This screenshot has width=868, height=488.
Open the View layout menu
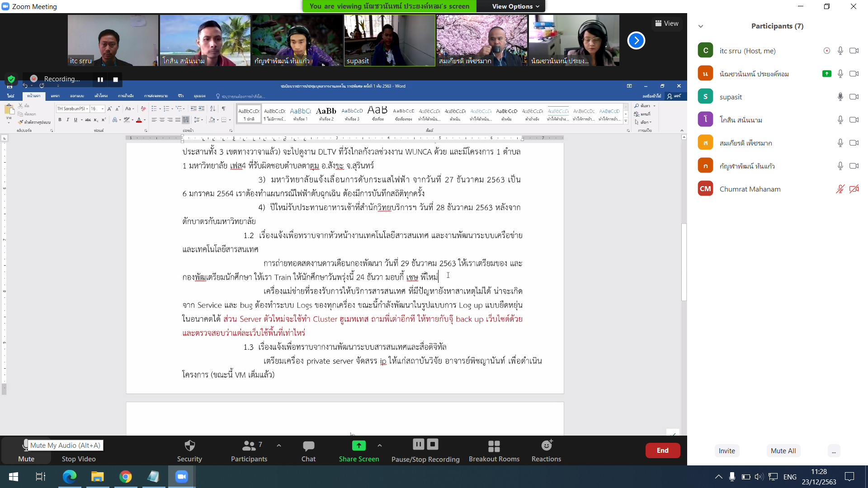[x=667, y=23]
